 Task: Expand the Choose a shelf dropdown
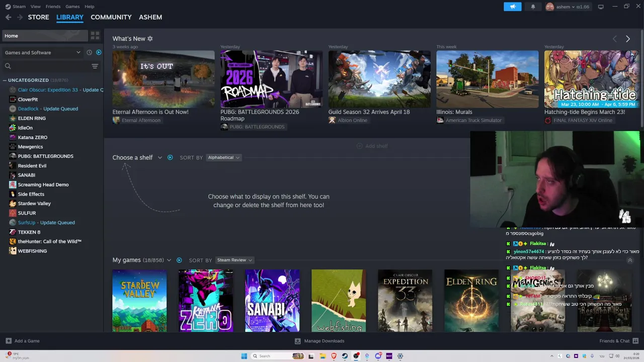(160, 157)
